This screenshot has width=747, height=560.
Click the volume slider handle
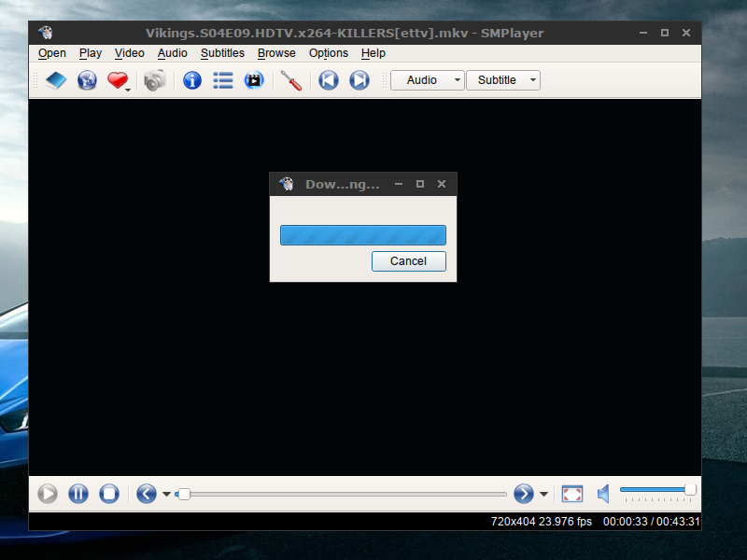[x=690, y=489]
